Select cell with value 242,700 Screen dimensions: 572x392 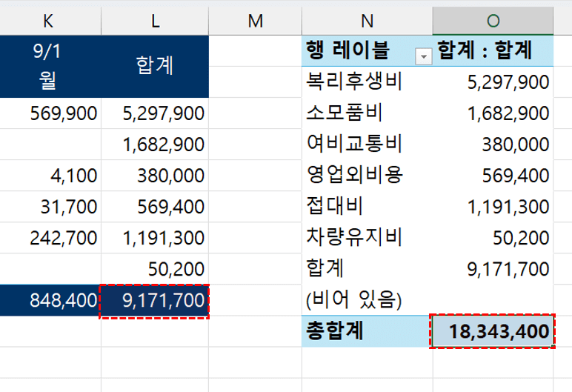pos(50,238)
